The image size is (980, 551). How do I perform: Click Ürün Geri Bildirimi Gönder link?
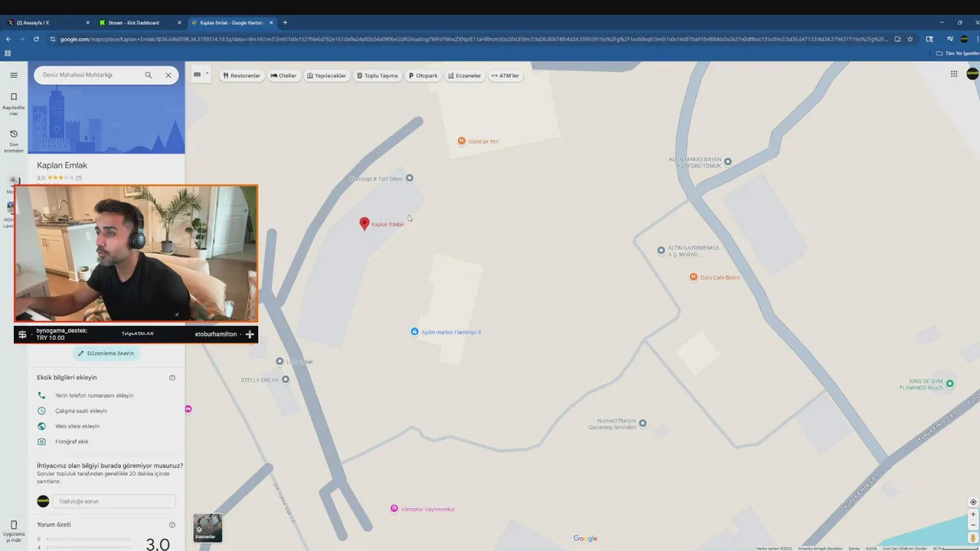tap(904, 548)
